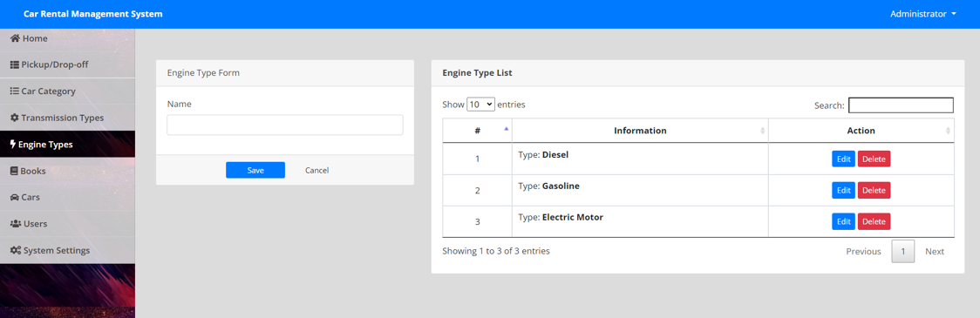Click the System Settings cogs icon
Image resolution: width=980 pixels, height=318 pixels.
[x=16, y=251]
